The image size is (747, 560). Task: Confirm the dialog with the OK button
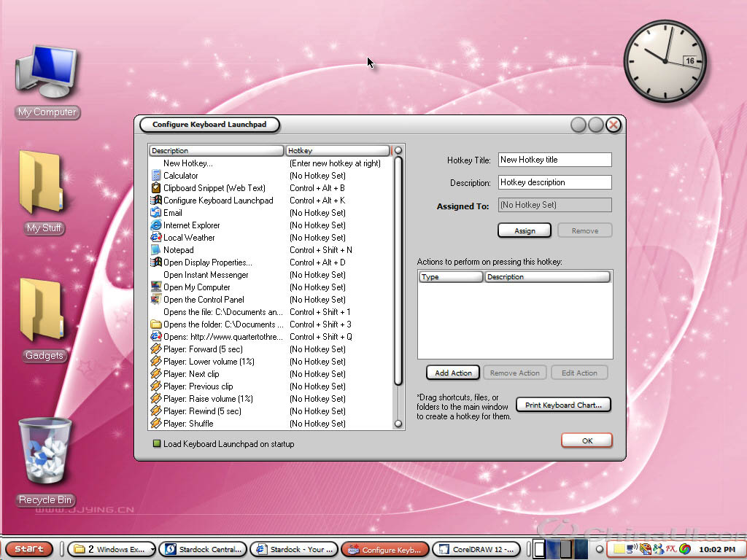click(x=587, y=440)
